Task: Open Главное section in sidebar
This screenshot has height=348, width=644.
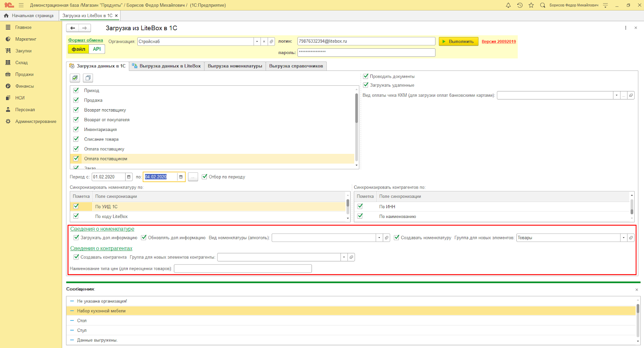Action: pyautogui.click(x=23, y=27)
